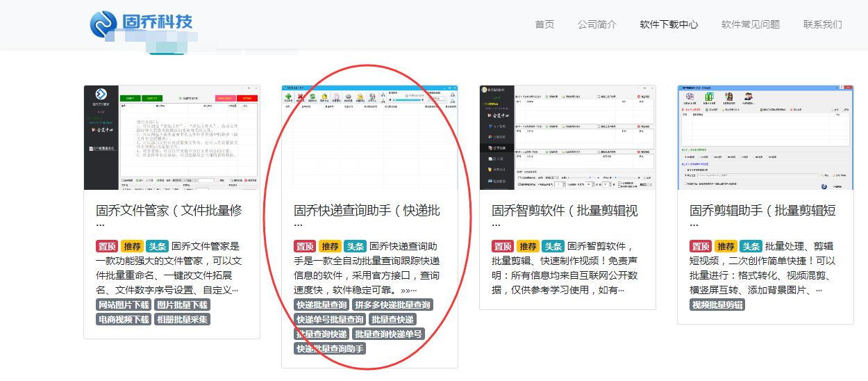The width and height of the screenshot is (868, 381).
Task: Select the 图片批量下载 tag
Action: [182, 305]
